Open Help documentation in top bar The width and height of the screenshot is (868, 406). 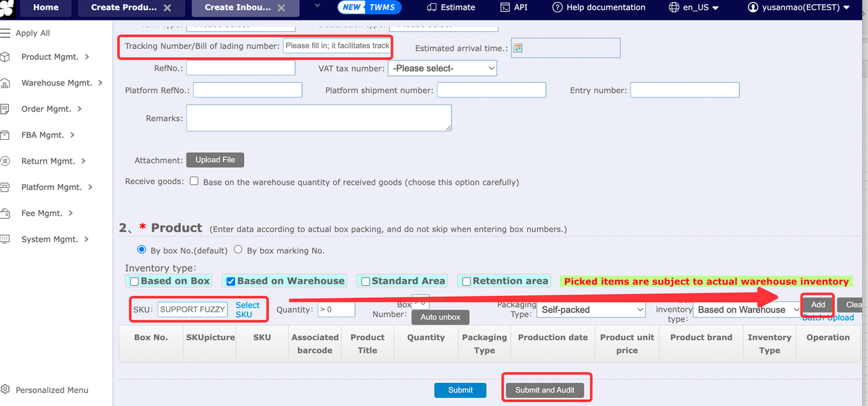tap(598, 7)
